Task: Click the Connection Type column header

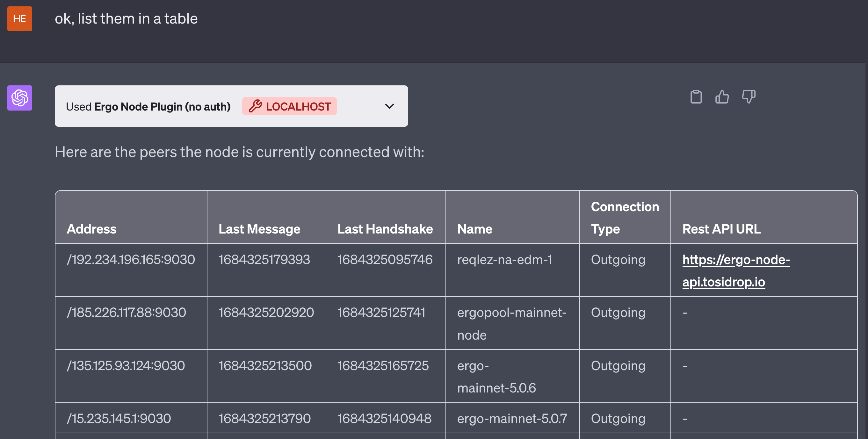Action: [x=624, y=218]
